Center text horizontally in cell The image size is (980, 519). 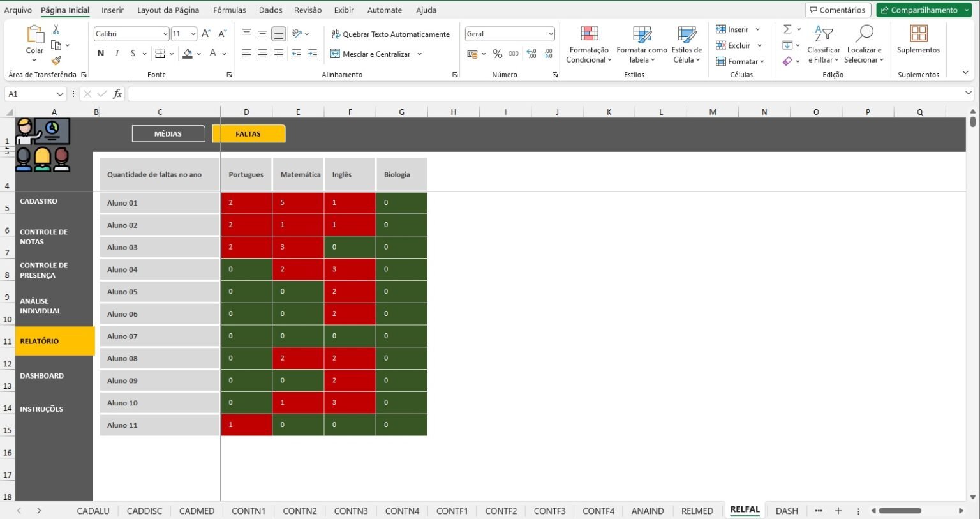pyautogui.click(x=262, y=54)
